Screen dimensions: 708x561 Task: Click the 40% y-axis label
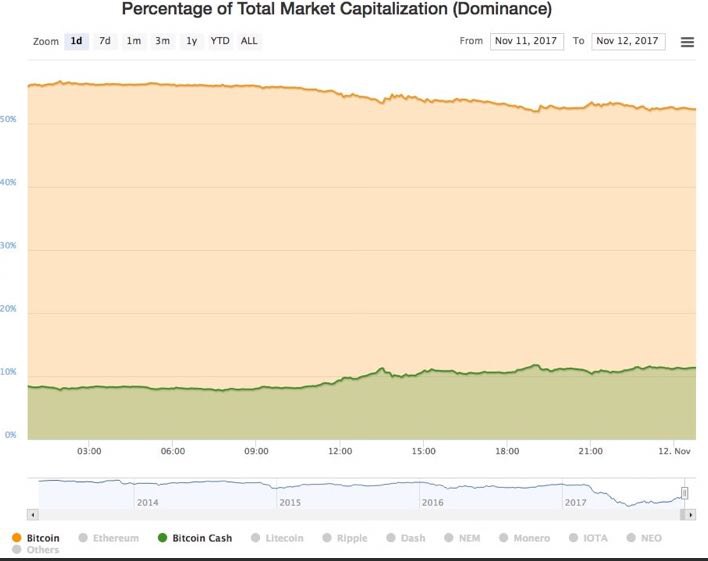pyautogui.click(x=8, y=182)
